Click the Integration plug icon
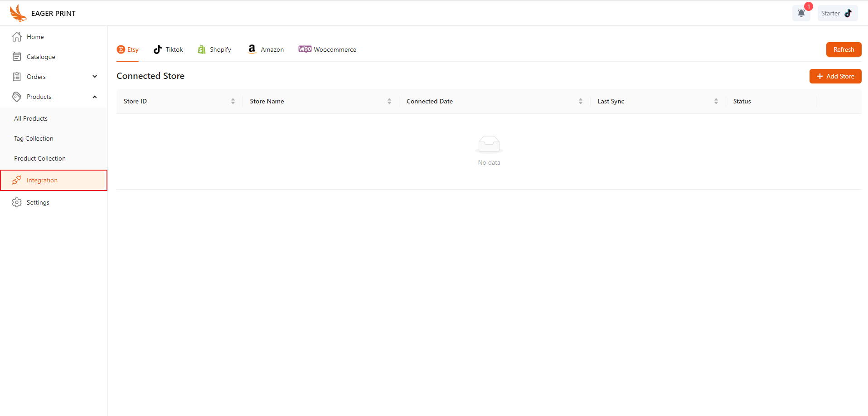Viewport: 868px width, 416px height. (x=17, y=180)
